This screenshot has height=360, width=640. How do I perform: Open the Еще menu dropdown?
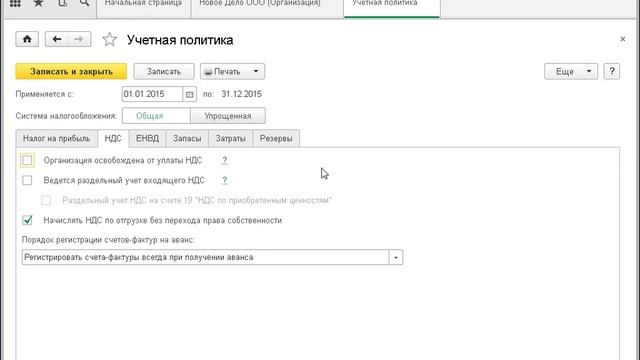[571, 71]
